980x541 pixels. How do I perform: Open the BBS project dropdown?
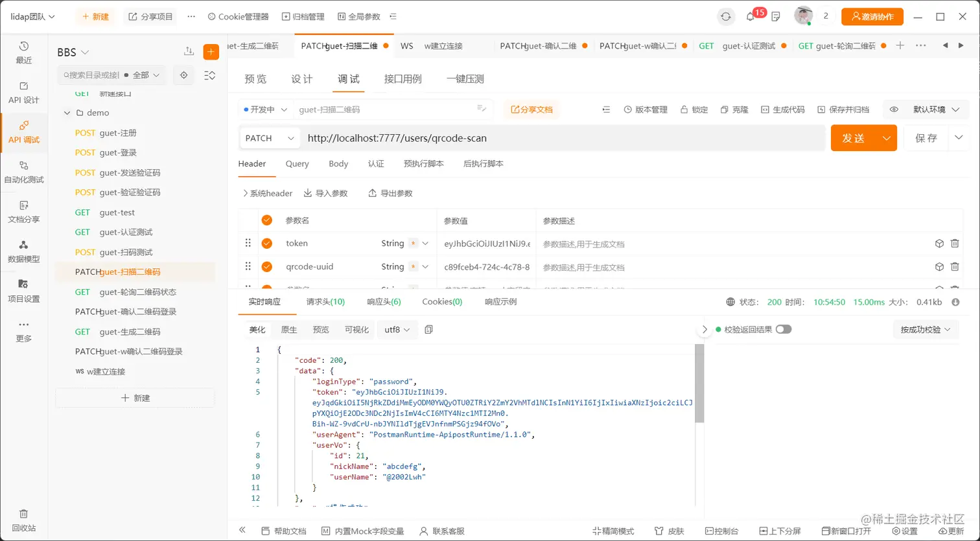click(x=73, y=52)
